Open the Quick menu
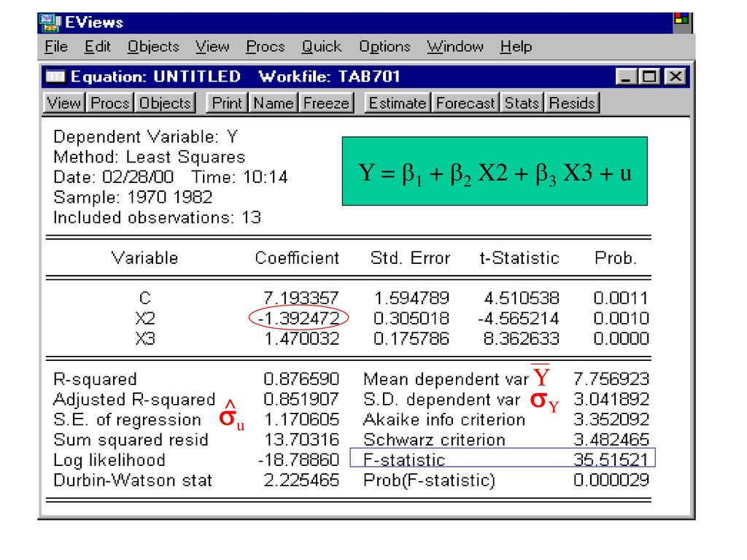The image size is (747, 560). (322, 47)
